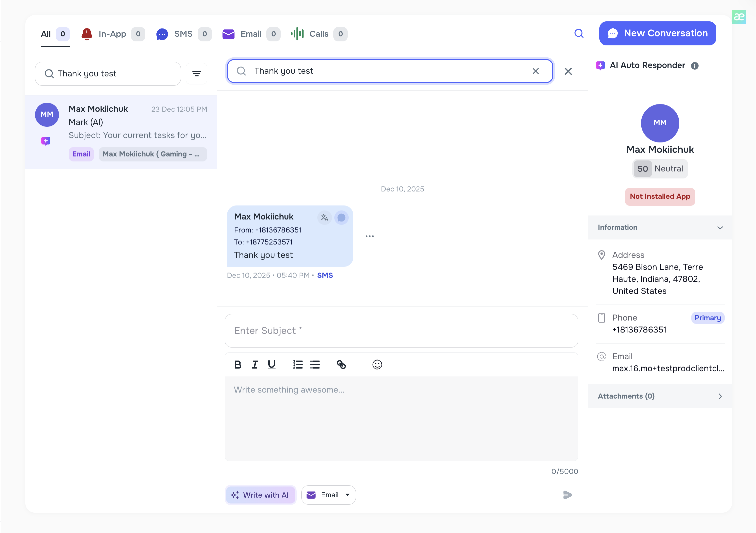Open the comment icon on the SMS bubble
The height and width of the screenshot is (533, 756).
(x=341, y=217)
